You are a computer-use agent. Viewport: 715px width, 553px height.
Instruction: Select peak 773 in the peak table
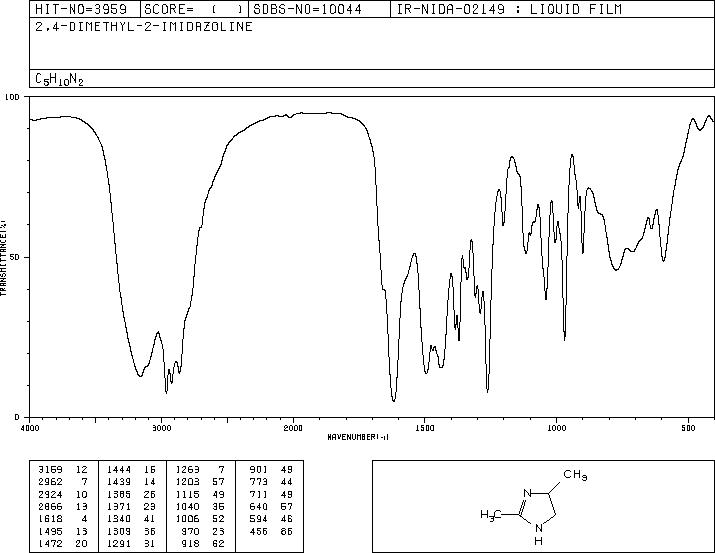pos(259,482)
